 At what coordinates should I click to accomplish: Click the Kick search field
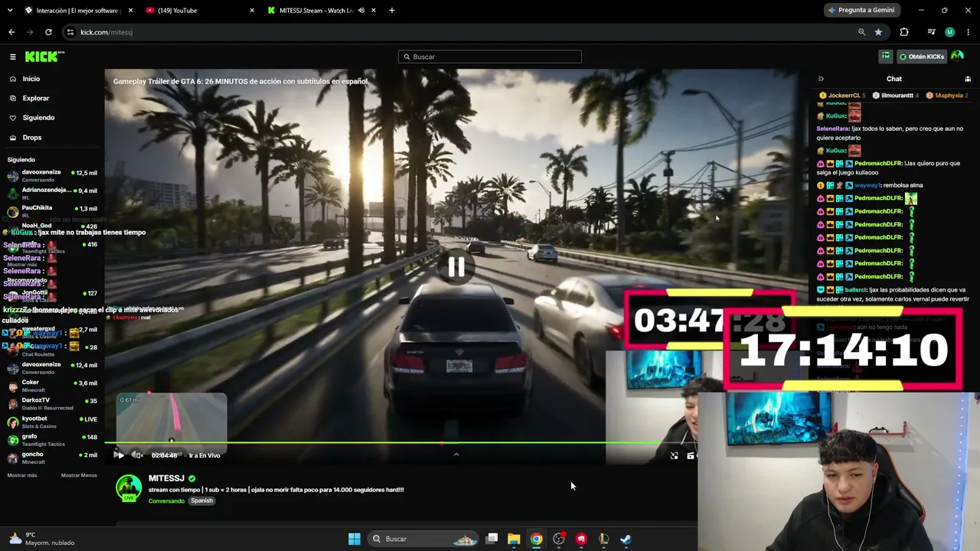(x=490, y=57)
